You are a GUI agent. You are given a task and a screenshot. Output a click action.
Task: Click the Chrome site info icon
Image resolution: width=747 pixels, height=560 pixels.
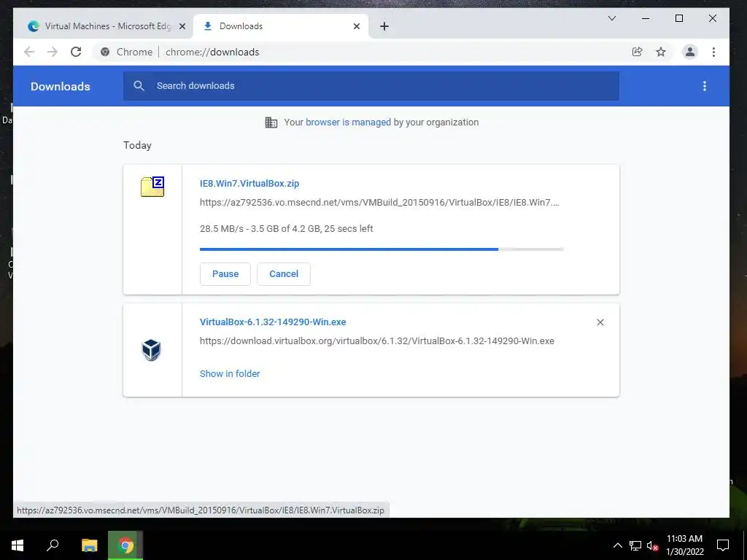pyautogui.click(x=105, y=52)
